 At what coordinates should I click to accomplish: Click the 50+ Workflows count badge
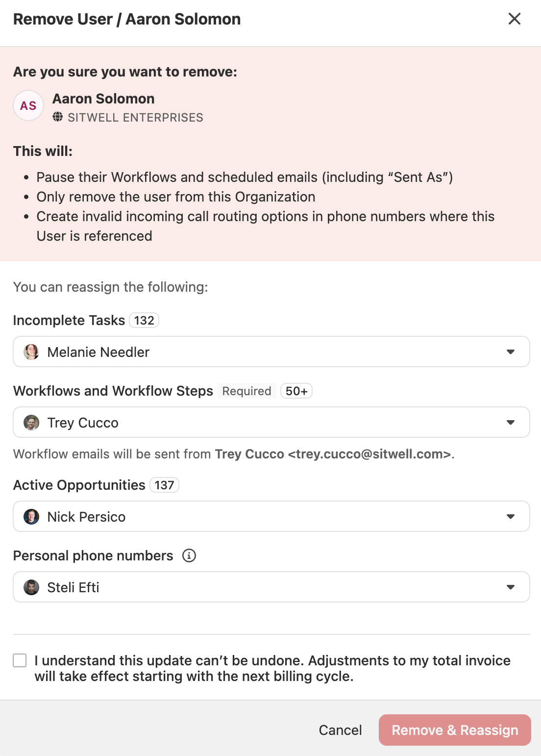pos(296,391)
